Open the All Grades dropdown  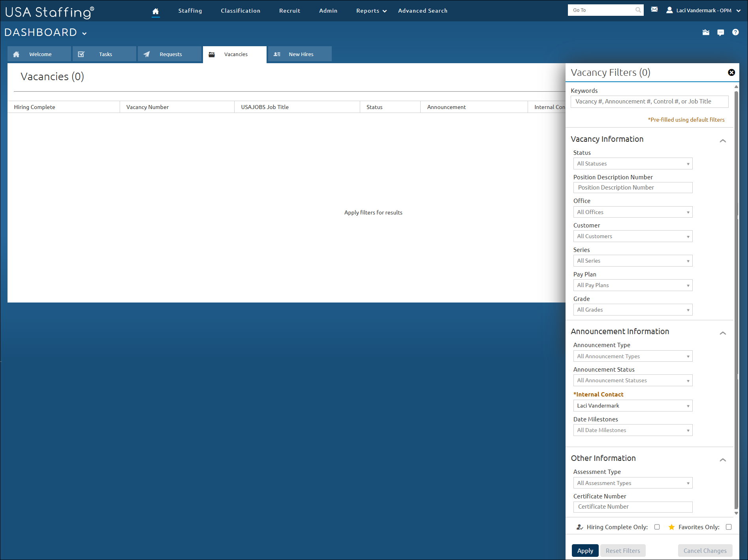click(633, 310)
